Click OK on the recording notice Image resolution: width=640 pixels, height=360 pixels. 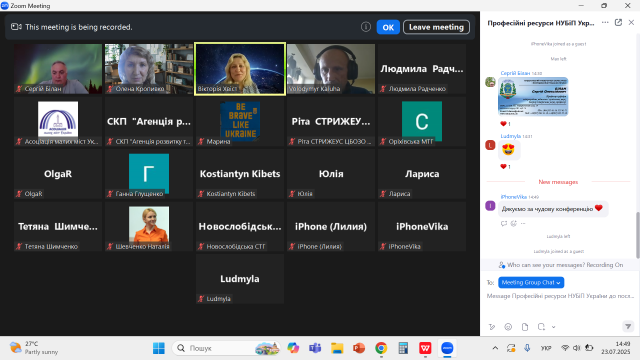(x=388, y=27)
